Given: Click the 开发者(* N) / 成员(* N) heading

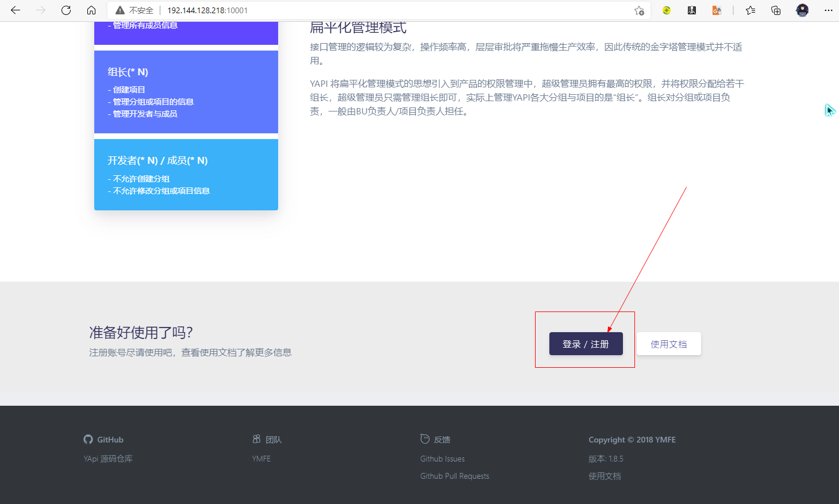Looking at the screenshot, I should point(157,160).
